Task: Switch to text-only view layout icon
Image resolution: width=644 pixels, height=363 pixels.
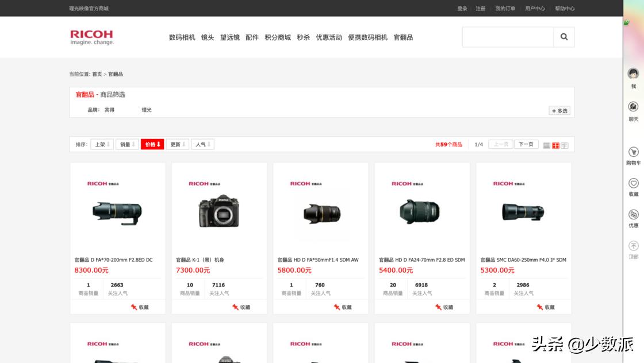Action: point(564,145)
